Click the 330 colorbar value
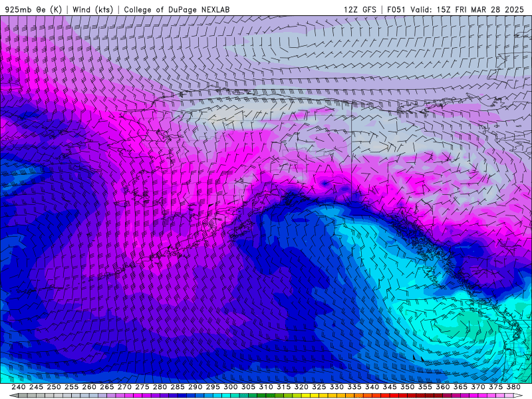Image resolution: width=532 pixels, height=399 pixels. point(336,387)
